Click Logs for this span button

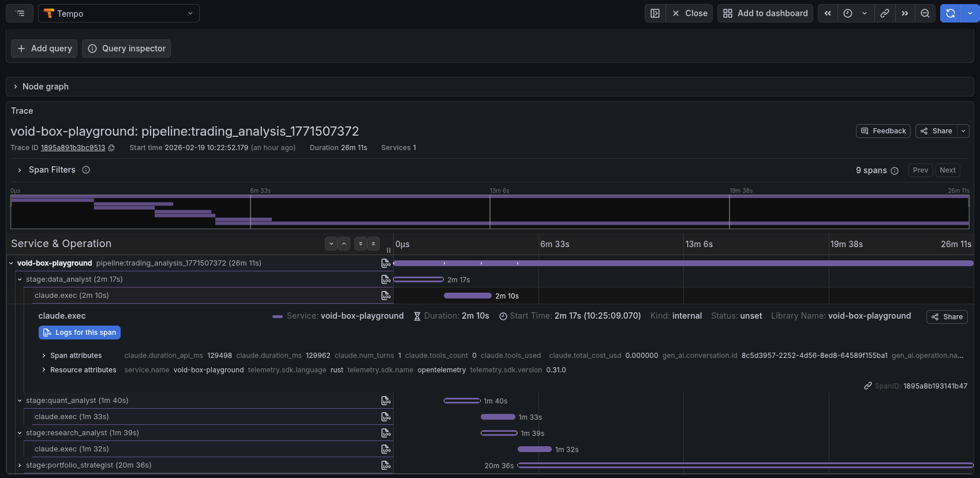coord(80,333)
